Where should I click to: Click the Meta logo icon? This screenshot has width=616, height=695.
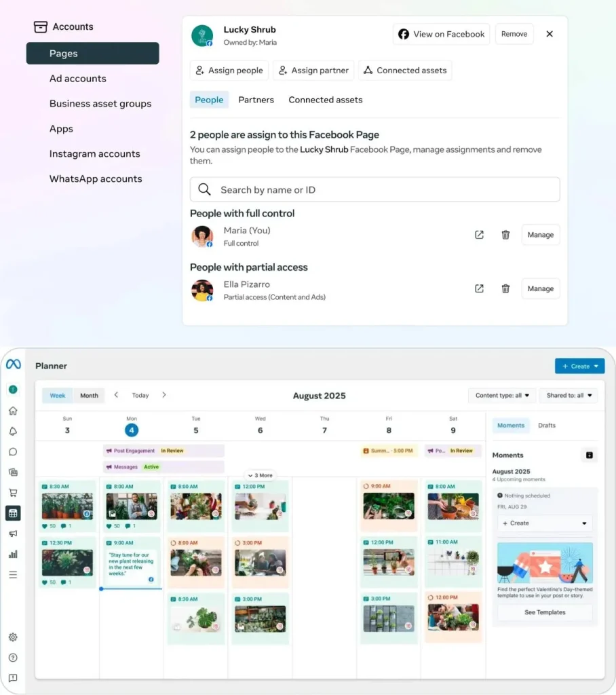(14, 364)
